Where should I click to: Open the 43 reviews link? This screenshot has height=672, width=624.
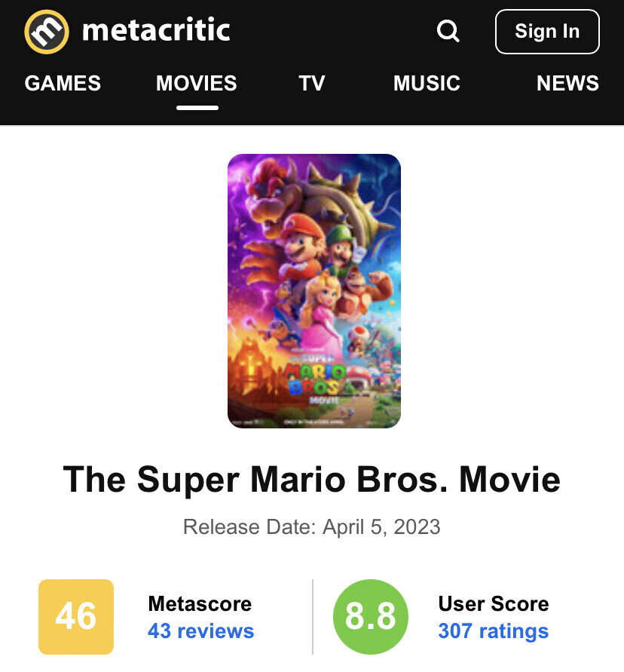(200, 631)
